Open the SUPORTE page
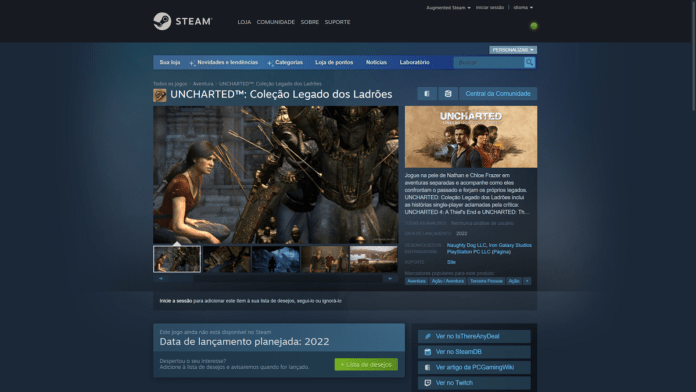Screen dimensions: 696x392 click(x=337, y=22)
